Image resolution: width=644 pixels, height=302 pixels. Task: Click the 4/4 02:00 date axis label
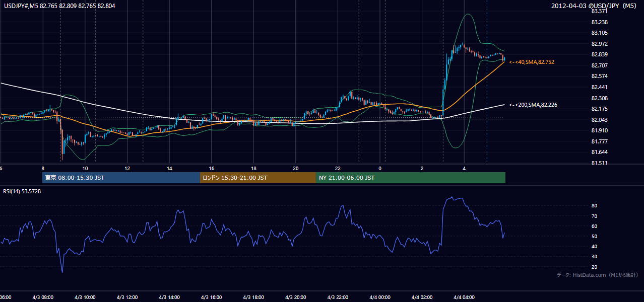pos(422,297)
